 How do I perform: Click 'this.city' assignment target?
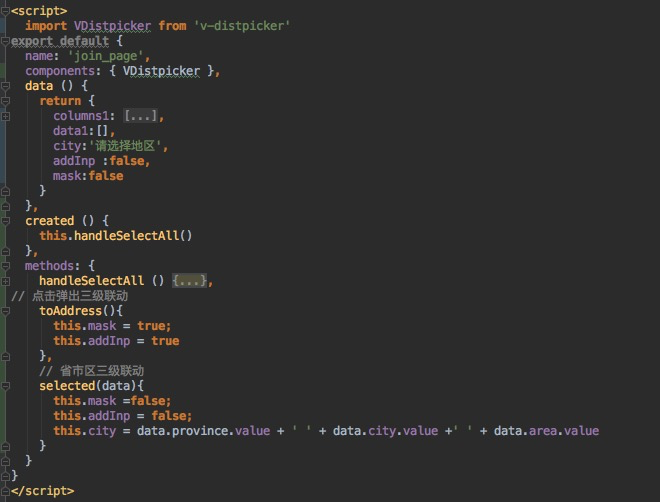pyautogui.click(x=85, y=431)
